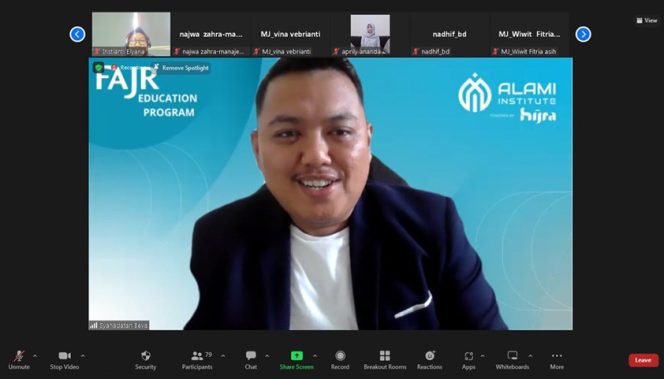Open Whiteboards
The width and height of the screenshot is (664, 379).
click(x=512, y=360)
